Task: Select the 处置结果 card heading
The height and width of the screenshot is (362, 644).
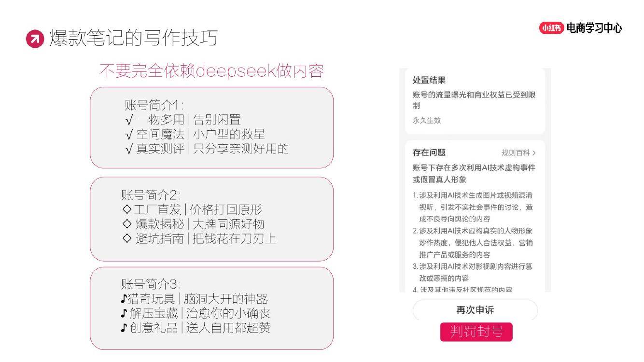Action: [429, 81]
